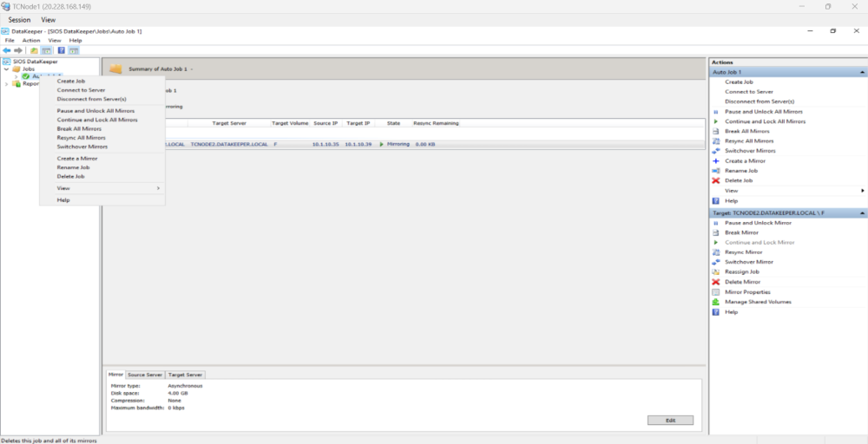The image size is (868, 444).
Task: Expand the Reports tree node arrow
Action: (7, 84)
